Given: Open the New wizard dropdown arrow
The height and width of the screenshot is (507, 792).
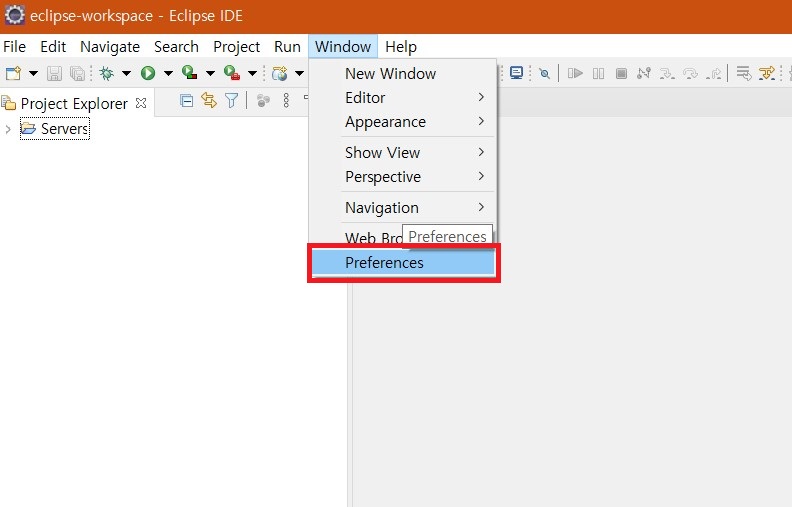Looking at the screenshot, I should coord(33,73).
